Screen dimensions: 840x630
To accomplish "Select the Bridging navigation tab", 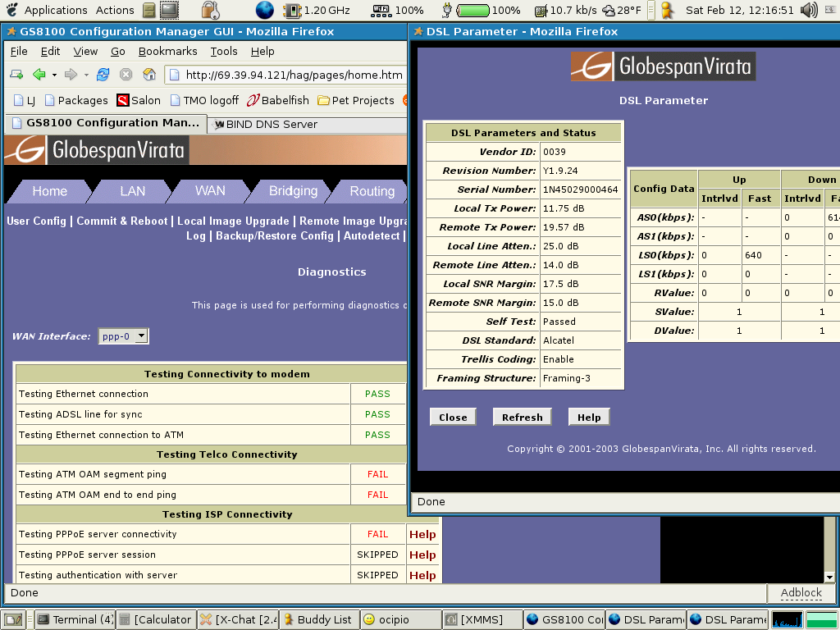I will click(293, 191).
